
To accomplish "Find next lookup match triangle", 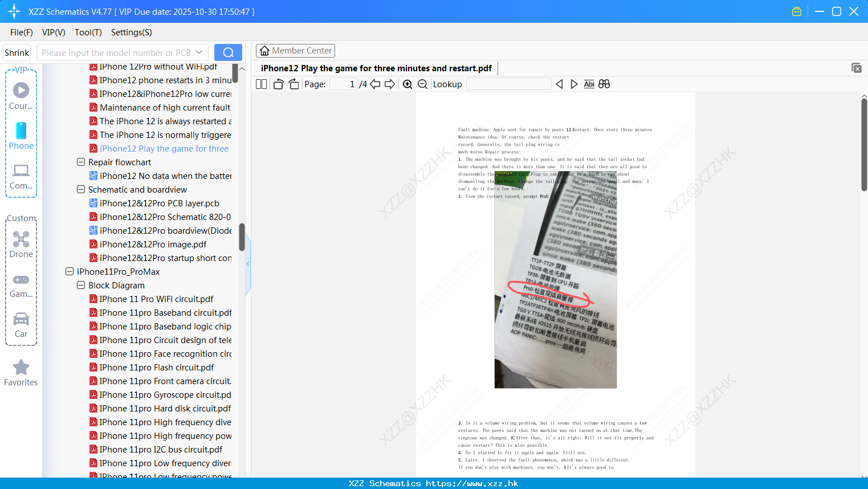I will pyautogui.click(x=574, y=84).
